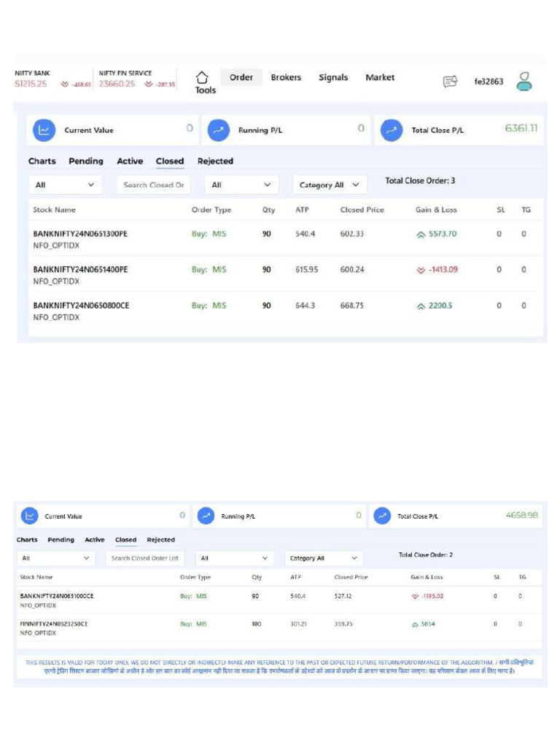The width and height of the screenshot is (560, 747).
Task: Open the Signals menu
Action: 333,77
